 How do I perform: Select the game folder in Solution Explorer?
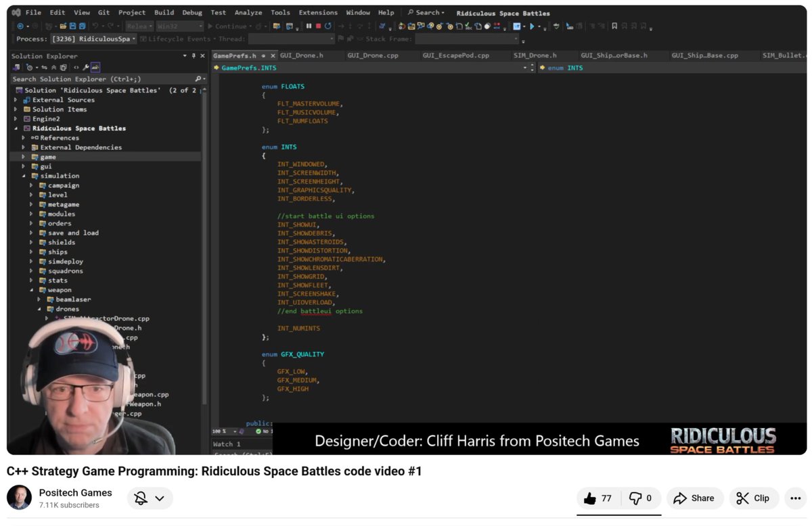point(48,157)
